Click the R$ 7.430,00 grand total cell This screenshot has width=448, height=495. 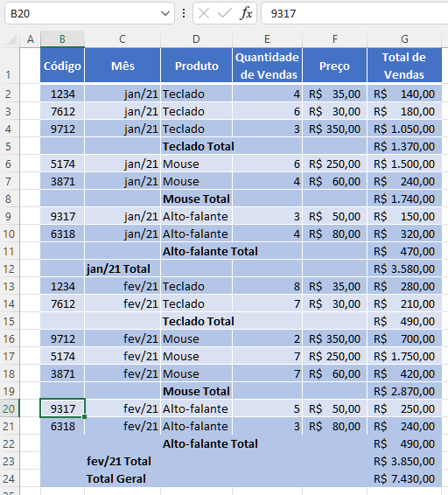[x=404, y=479]
